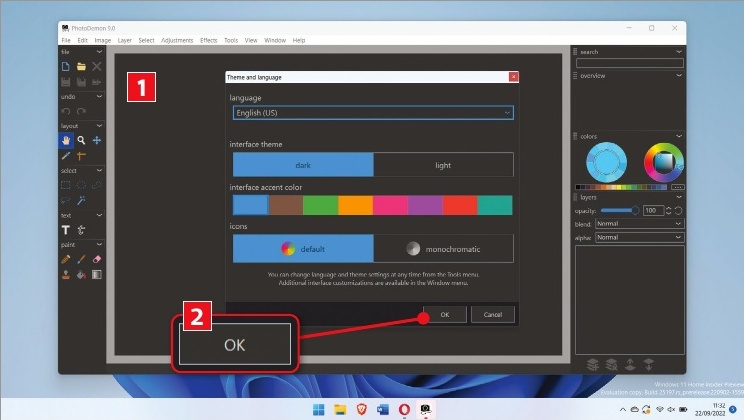Screen dimensions: 744x420
Task: Select the Move layer tool
Action: click(x=96, y=141)
